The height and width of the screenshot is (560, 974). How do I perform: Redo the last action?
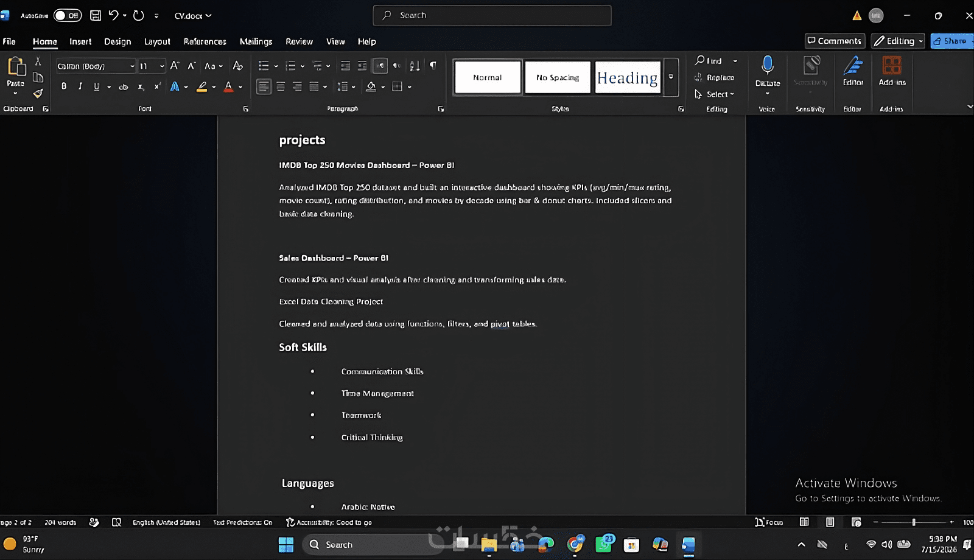(x=139, y=15)
